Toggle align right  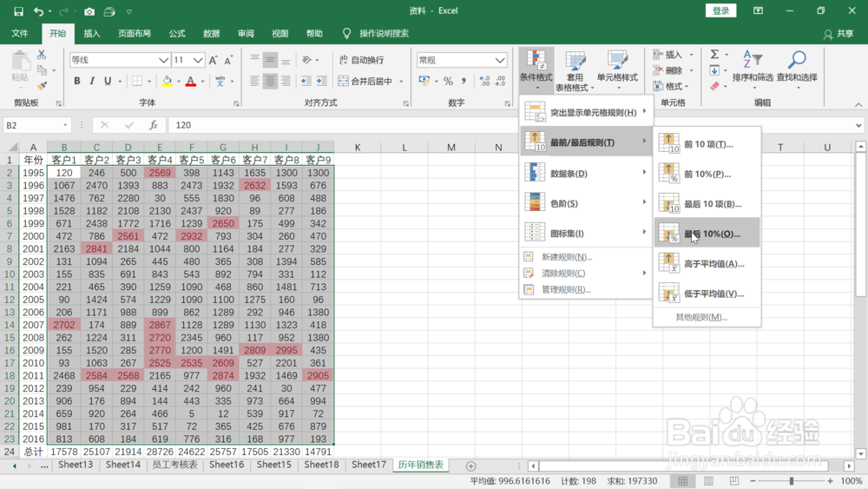click(286, 82)
